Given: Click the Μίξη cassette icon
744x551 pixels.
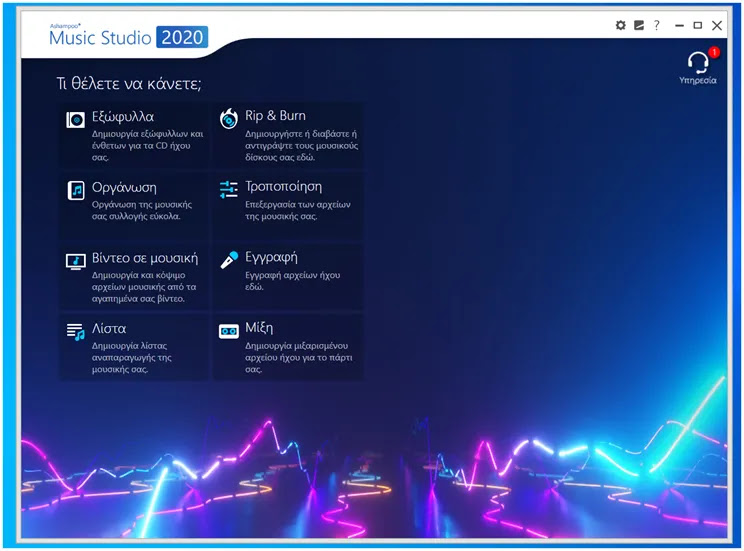Looking at the screenshot, I should [x=229, y=331].
